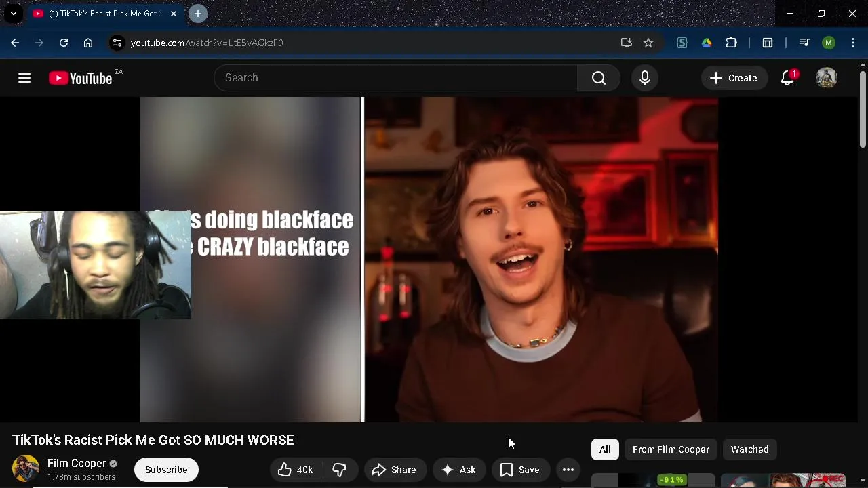Install app icon in address bar
This screenshot has height=488, width=868.
pyautogui.click(x=627, y=43)
